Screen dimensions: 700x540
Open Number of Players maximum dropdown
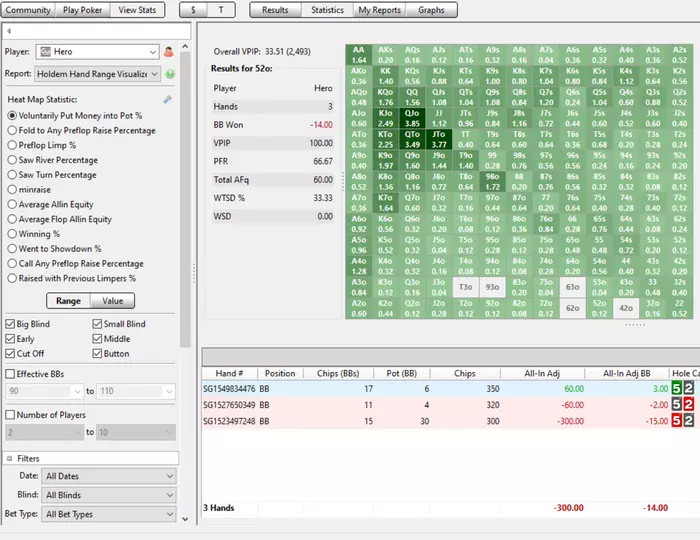(136, 432)
